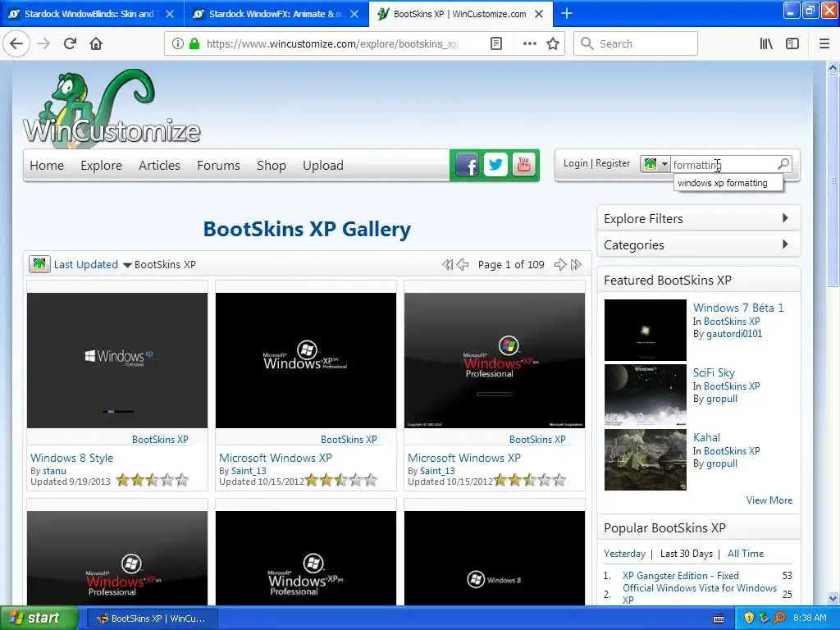Open the Windows Start button
Image resolution: width=840 pixels, height=630 pixels.
click(39, 619)
